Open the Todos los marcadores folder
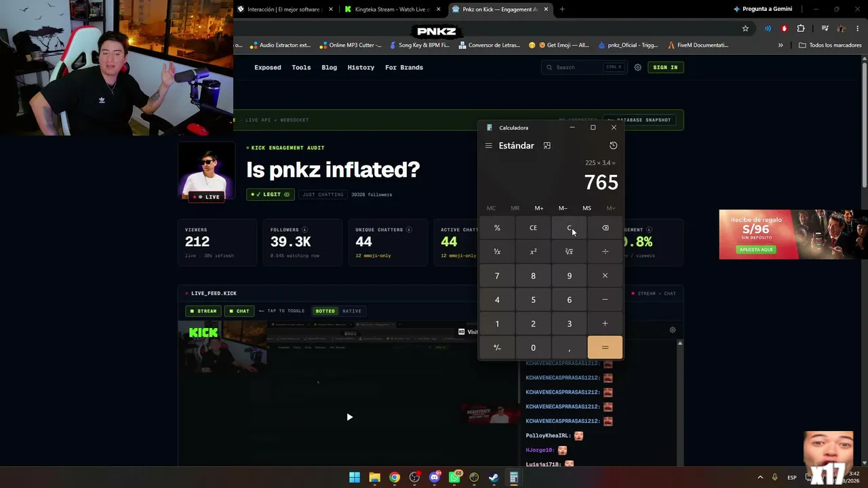Screen dimensions: 868x488 coord(830,45)
